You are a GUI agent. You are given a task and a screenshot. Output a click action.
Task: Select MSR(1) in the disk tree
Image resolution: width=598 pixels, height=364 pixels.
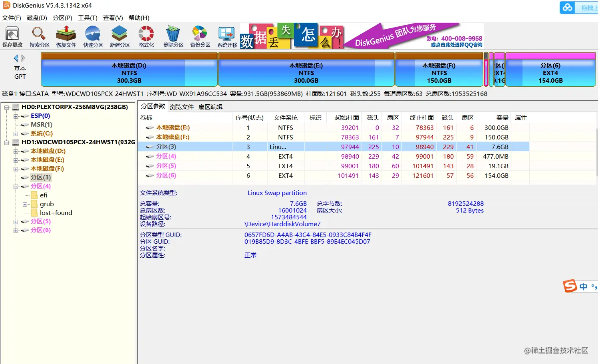pyautogui.click(x=42, y=125)
